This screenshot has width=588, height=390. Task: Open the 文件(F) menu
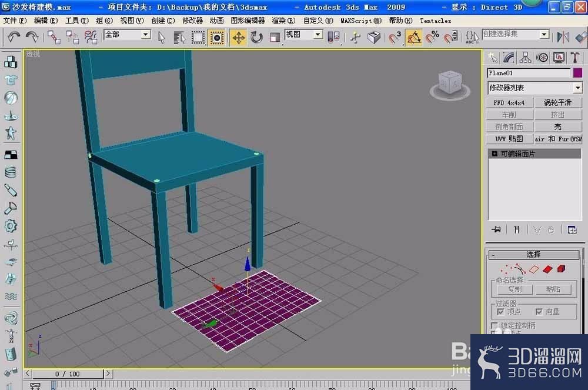(15, 21)
